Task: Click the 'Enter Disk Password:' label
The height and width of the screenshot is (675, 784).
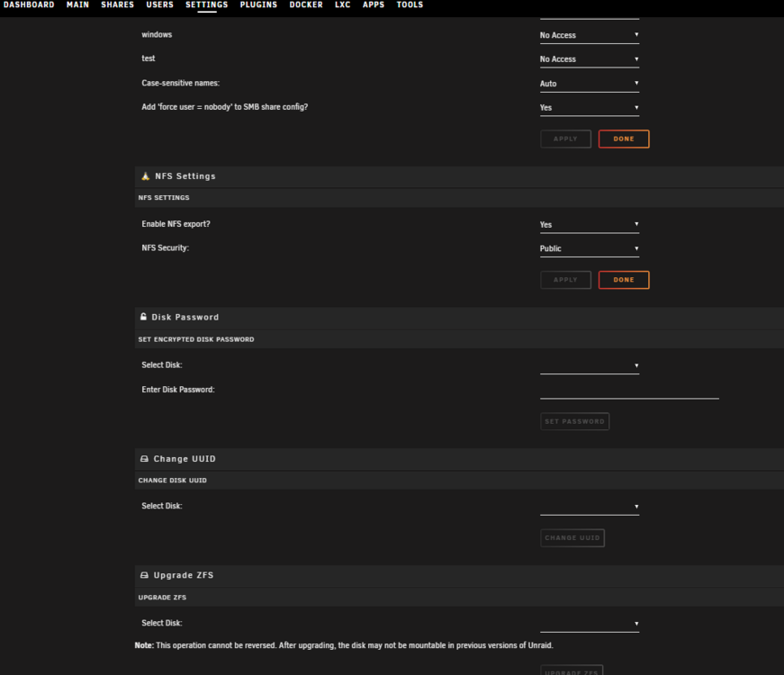Action: pos(178,390)
